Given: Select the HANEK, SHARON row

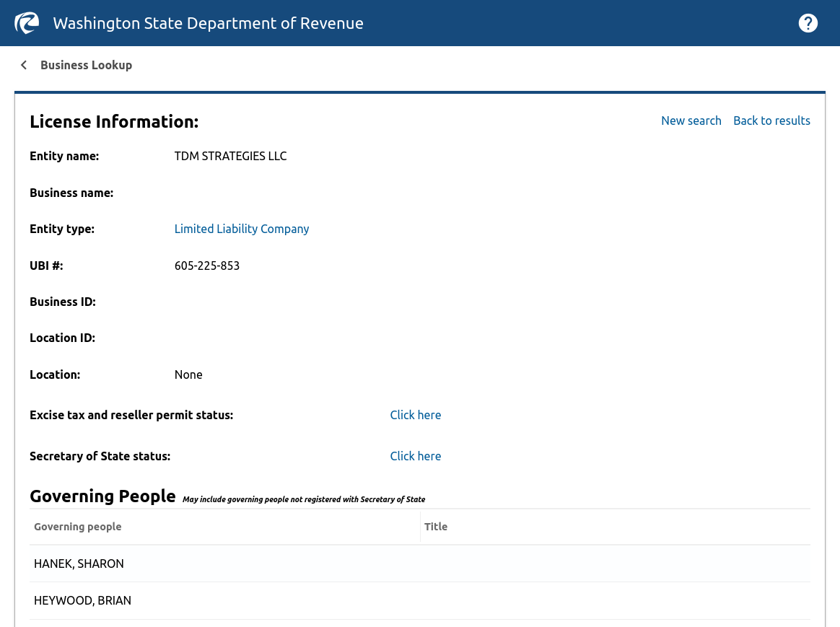Looking at the screenshot, I should pyautogui.click(x=420, y=564).
